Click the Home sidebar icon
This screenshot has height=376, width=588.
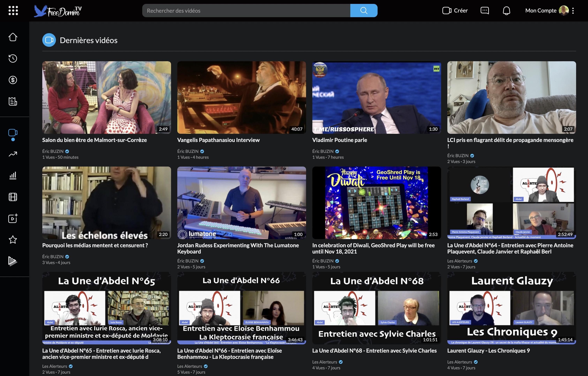[13, 37]
